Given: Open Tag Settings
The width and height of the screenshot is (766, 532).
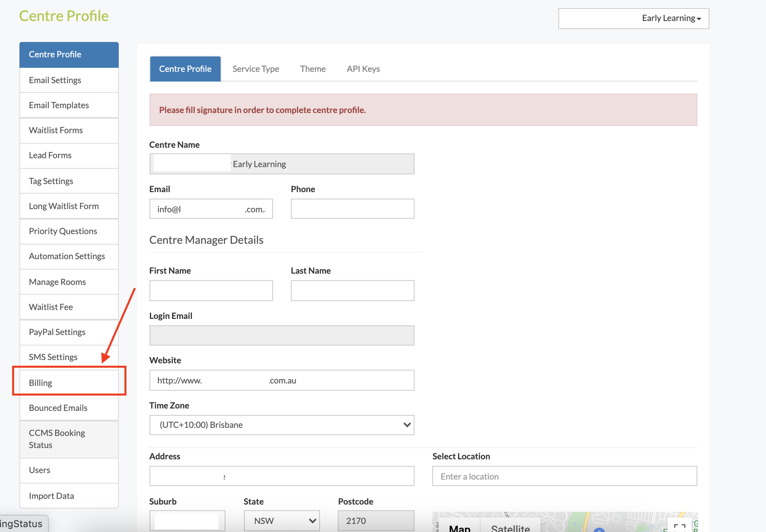Looking at the screenshot, I should click(69, 181).
